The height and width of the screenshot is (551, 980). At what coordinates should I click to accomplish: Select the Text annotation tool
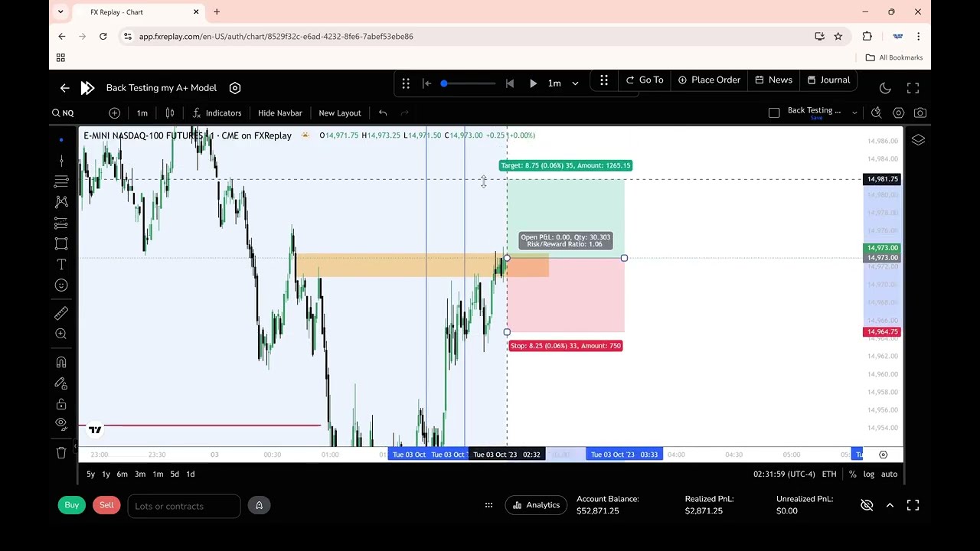(x=61, y=264)
